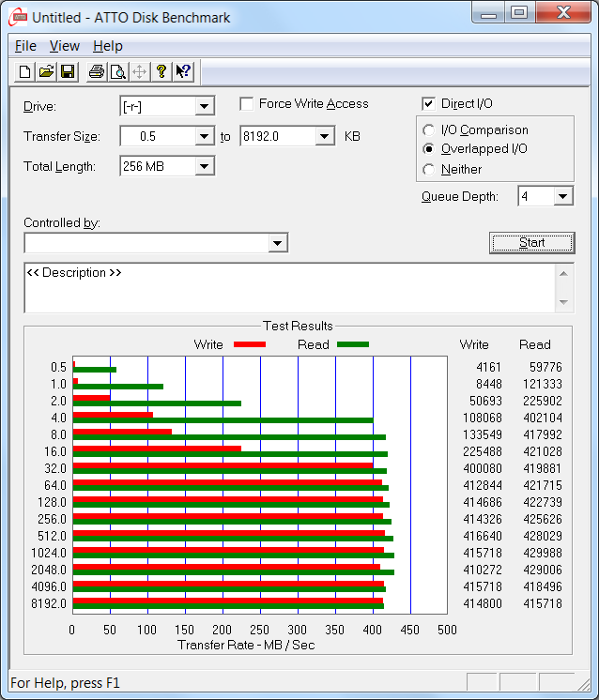Expand the Transfer Size minimum 0.5 dropdown
Screen dimensions: 599x700
click(x=204, y=136)
